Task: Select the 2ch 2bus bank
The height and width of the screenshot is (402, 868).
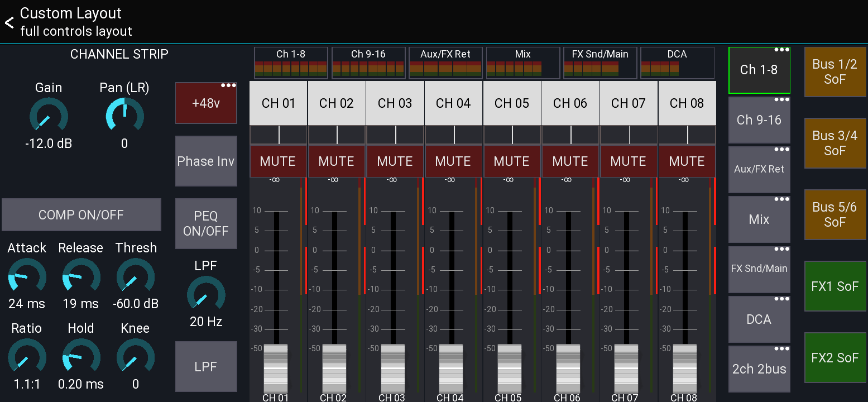Action: pyautogui.click(x=759, y=368)
